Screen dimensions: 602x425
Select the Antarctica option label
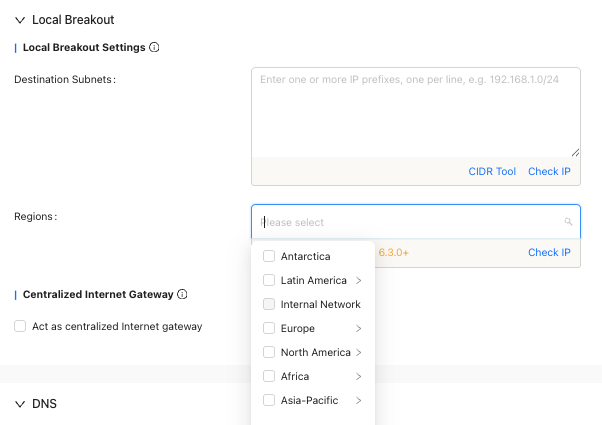tap(305, 256)
